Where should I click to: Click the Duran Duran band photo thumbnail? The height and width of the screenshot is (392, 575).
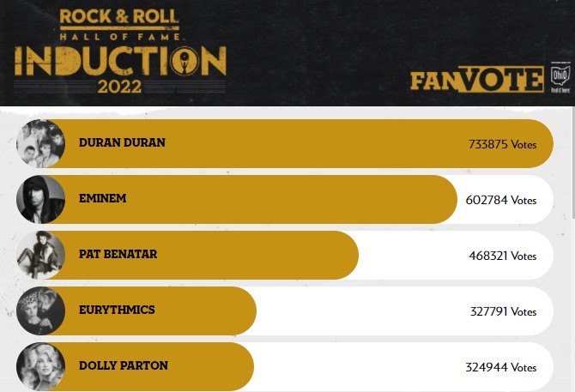click(x=40, y=143)
